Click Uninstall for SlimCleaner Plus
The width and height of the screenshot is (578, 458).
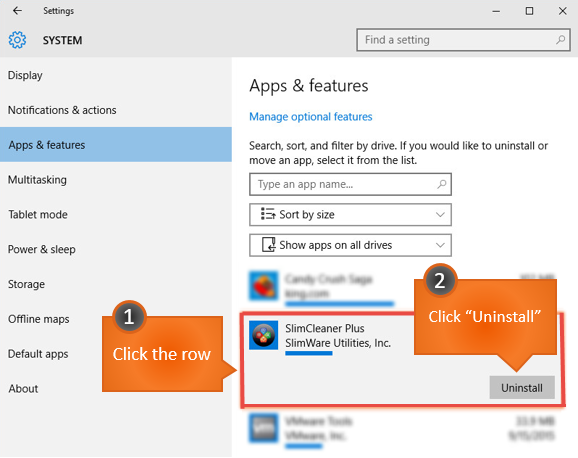(x=522, y=388)
